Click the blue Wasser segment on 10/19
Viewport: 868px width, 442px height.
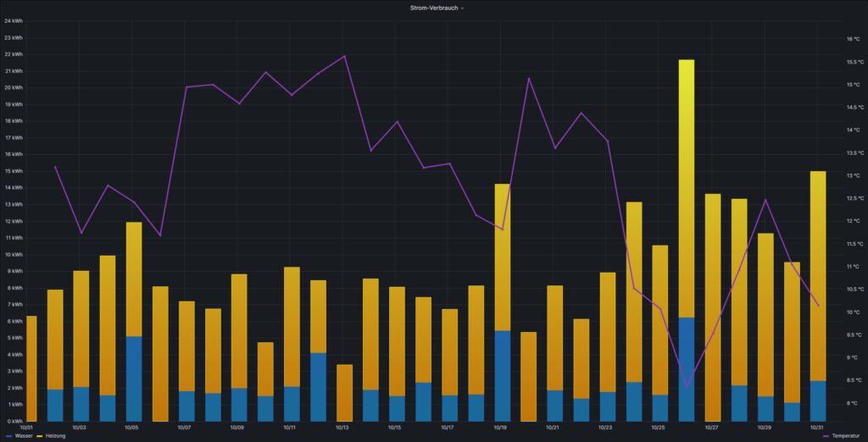(503, 375)
